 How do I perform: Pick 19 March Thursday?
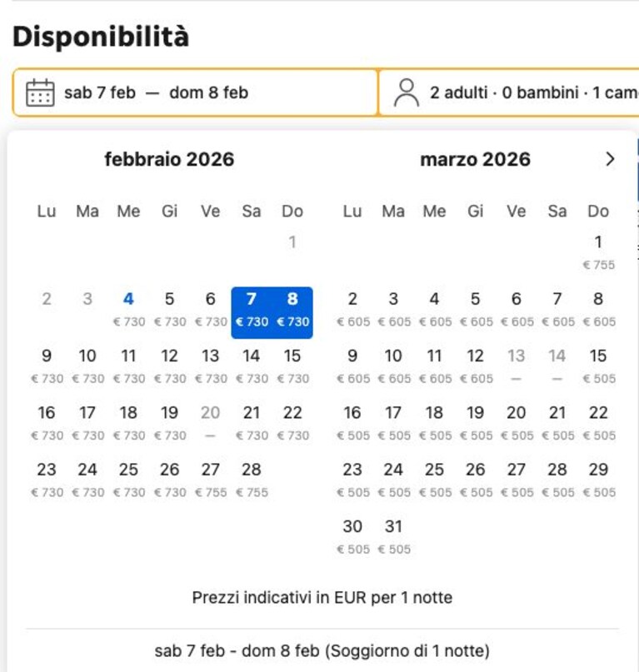(x=475, y=423)
